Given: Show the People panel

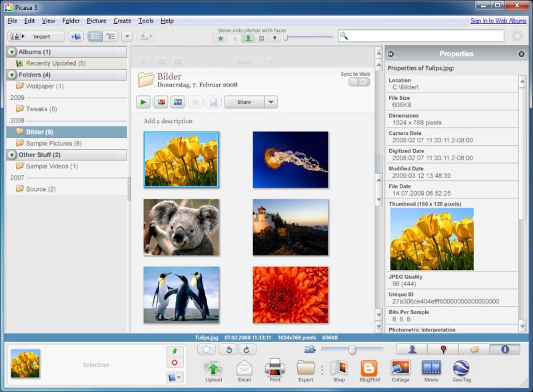Looking at the screenshot, I should pos(412,349).
